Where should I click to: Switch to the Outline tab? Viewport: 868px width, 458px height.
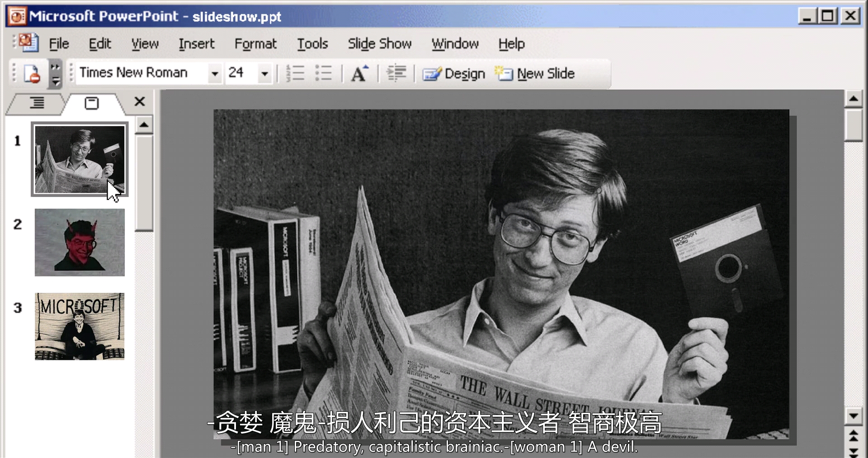tap(37, 103)
